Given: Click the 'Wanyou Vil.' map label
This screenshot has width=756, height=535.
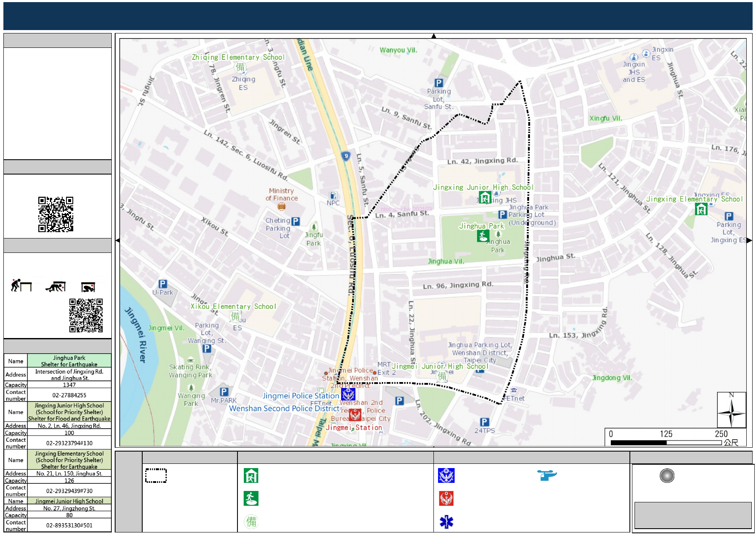Looking at the screenshot, I should [x=398, y=50].
